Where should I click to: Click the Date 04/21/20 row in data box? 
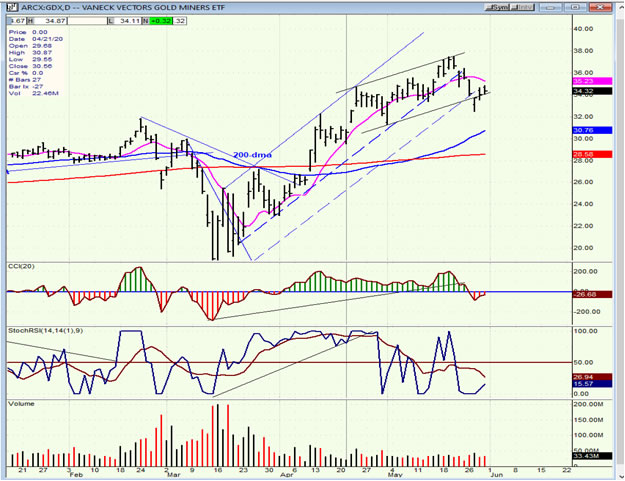click(35, 39)
